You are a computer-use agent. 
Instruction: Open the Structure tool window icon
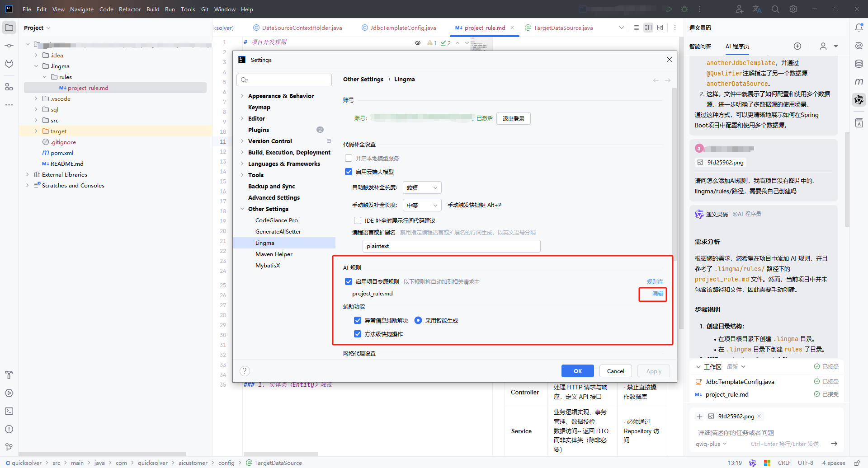tap(9, 87)
